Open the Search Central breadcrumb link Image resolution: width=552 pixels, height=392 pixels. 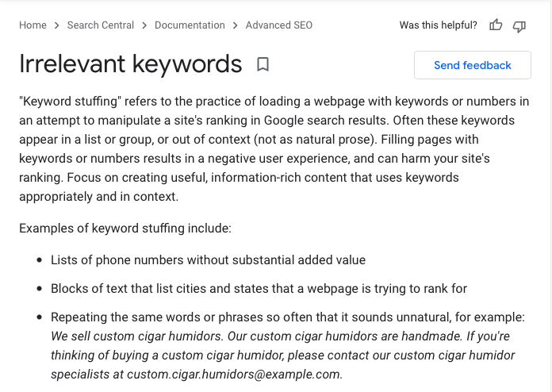[x=101, y=25]
